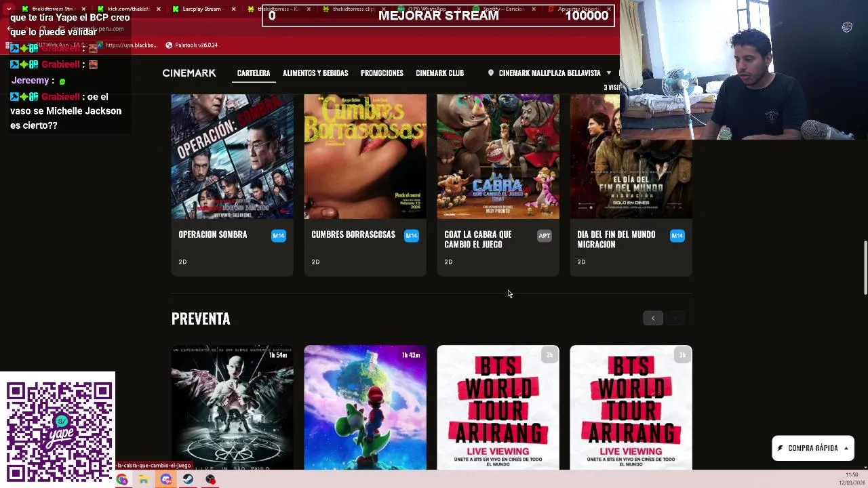Click the 1h 43m duration badge on Mario poster
The width and height of the screenshot is (868, 488).
point(411,355)
